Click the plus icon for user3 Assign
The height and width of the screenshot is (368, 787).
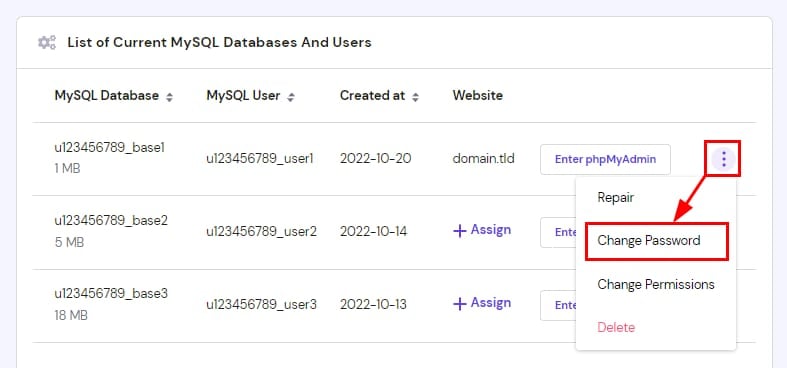click(x=460, y=304)
